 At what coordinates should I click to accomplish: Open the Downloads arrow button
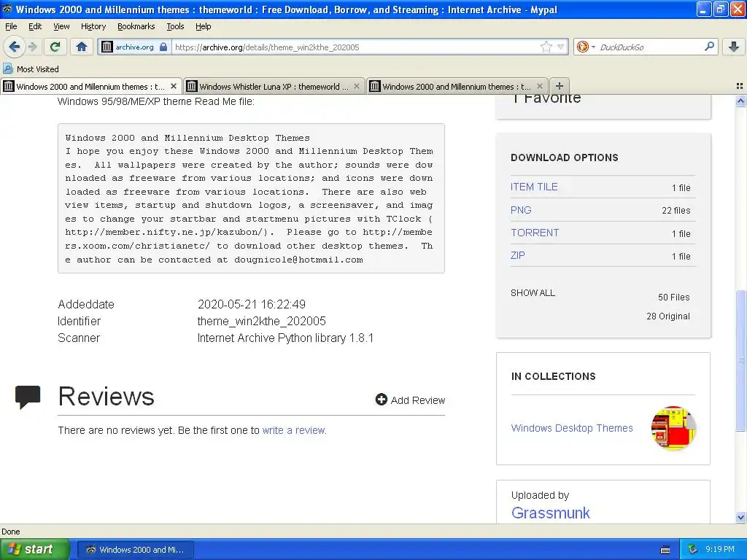pos(734,47)
